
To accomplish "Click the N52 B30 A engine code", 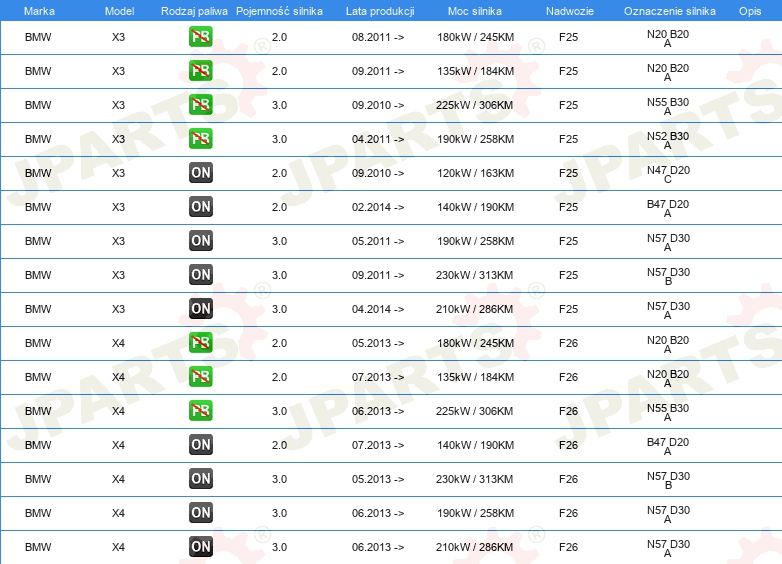I will 668,140.
